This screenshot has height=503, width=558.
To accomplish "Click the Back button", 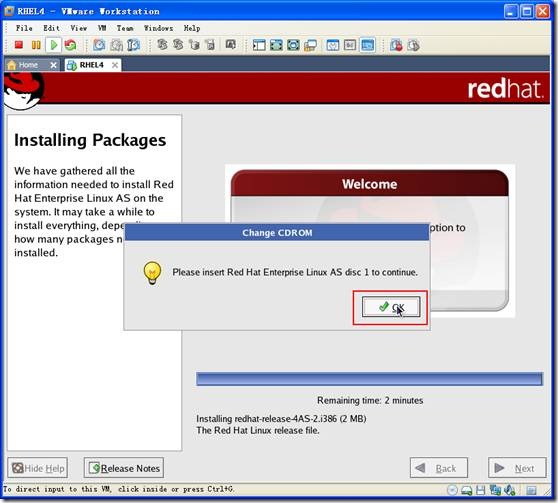I will point(438,468).
